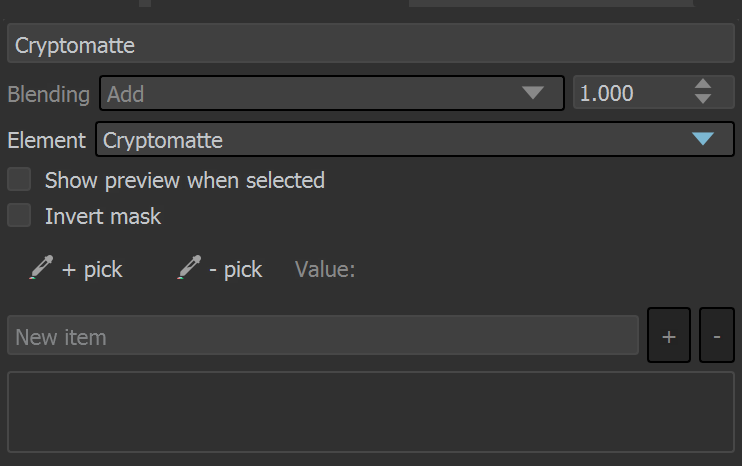Viewport: 742px width, 466px height.
Task: Click the Cryptomatte layer name field
Action: [x=371, y=43]
